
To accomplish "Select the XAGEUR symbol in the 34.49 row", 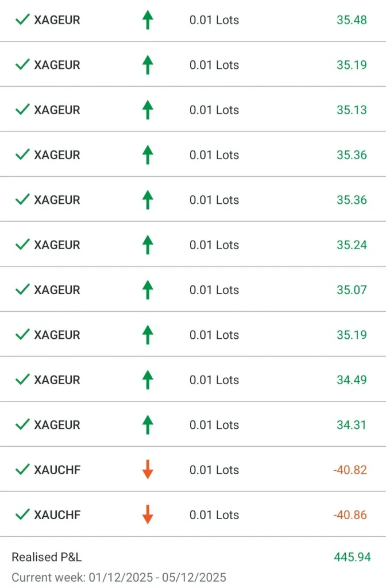I will point(57,380).
